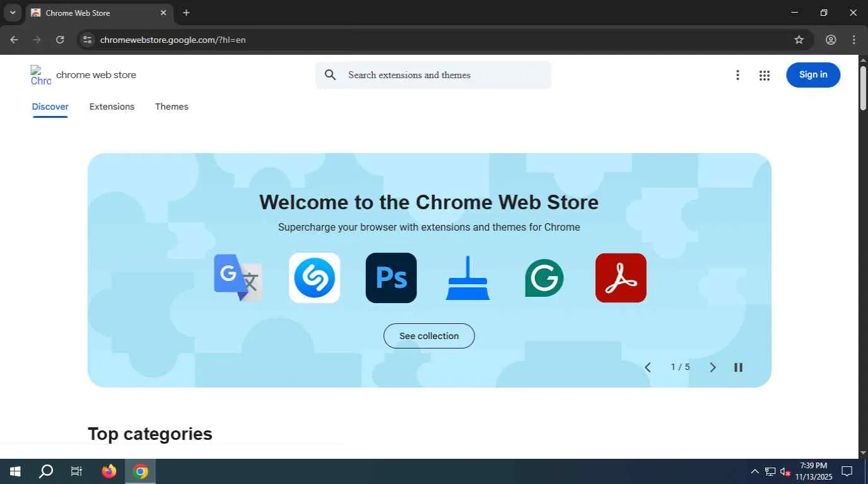Open the Windows notification center
Viewport: 868px width, 484px height.
click(847, 471)
